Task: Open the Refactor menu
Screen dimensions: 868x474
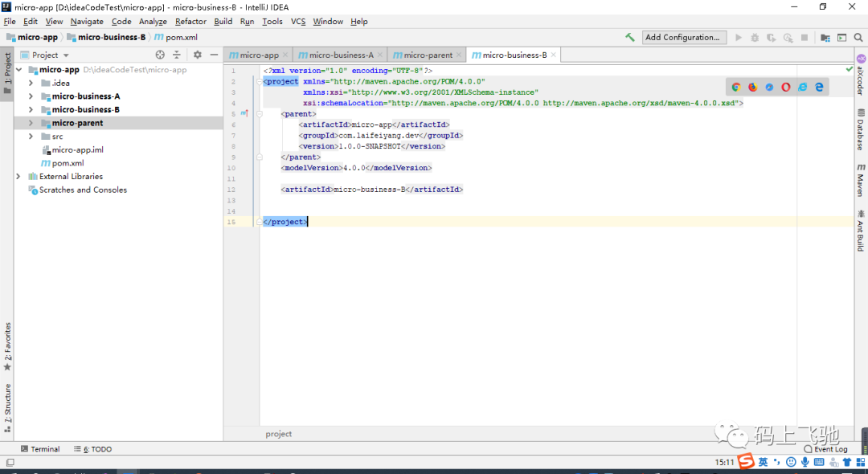Action: pyautogui.click(x=190, y=22)
